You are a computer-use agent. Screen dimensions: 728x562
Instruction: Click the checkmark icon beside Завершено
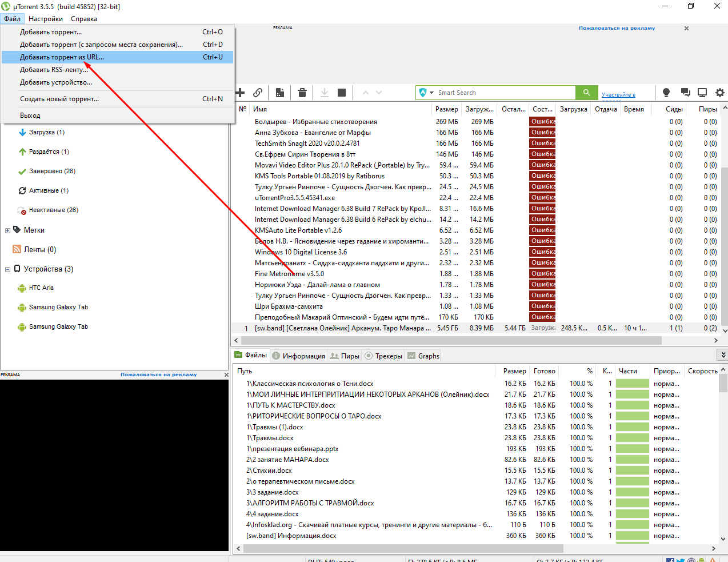[x=22, y=172]
